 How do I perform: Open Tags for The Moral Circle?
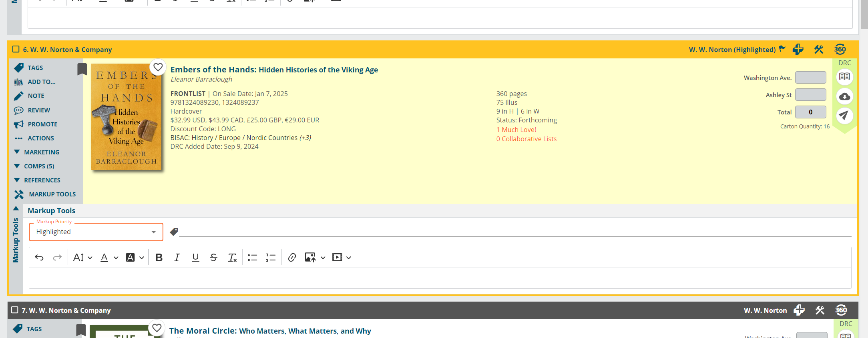28,329
